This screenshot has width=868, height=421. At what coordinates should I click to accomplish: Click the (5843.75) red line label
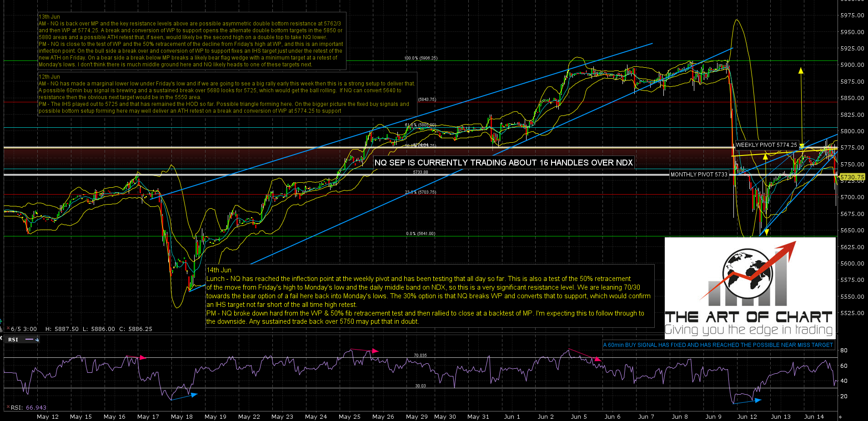(x=427, y=100)
